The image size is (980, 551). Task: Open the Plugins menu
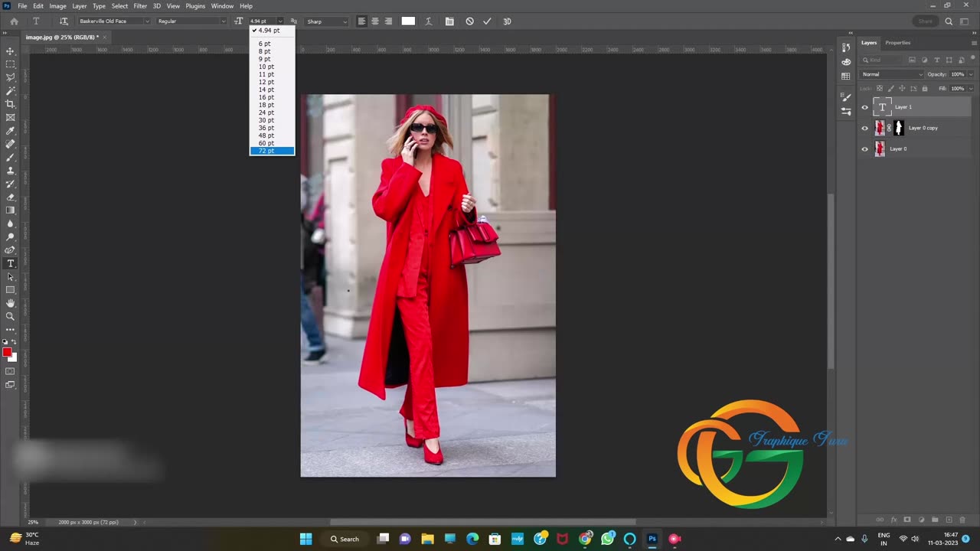point(195,6)
